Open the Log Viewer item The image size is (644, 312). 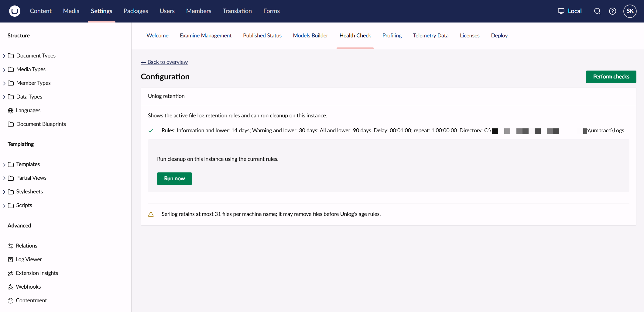29,259
